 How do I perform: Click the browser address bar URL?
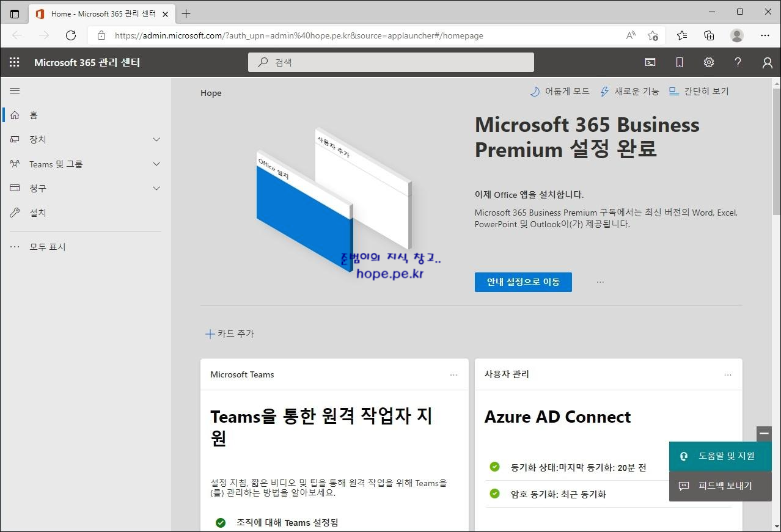click(x=299, y=35)
